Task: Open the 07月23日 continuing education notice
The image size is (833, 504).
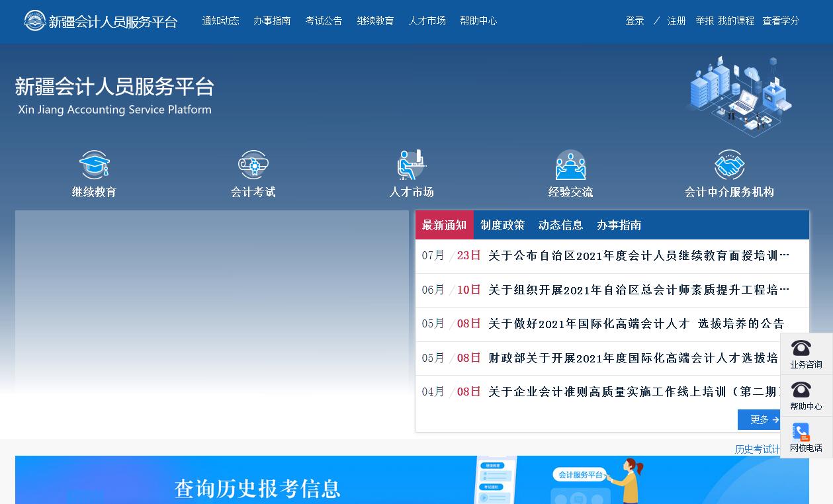Action: 638,256
